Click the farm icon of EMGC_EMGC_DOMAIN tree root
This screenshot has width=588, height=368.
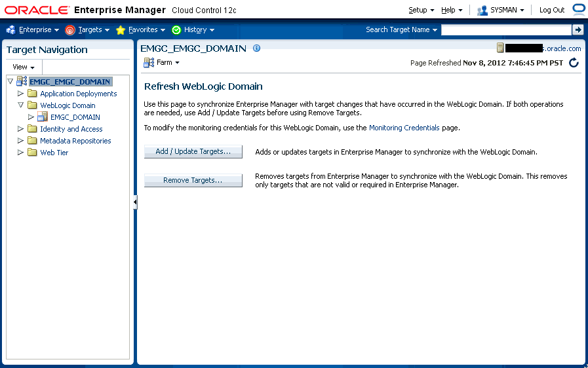pos(22,81)
